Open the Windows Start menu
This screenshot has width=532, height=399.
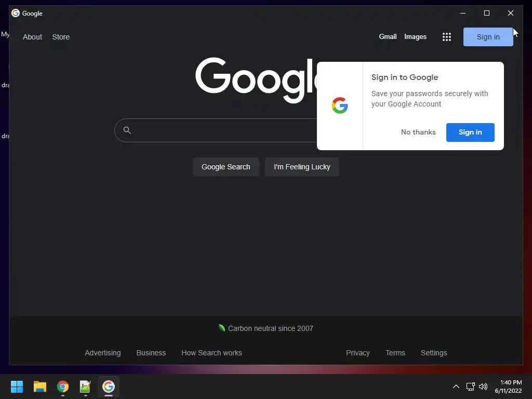pos(17,387)
